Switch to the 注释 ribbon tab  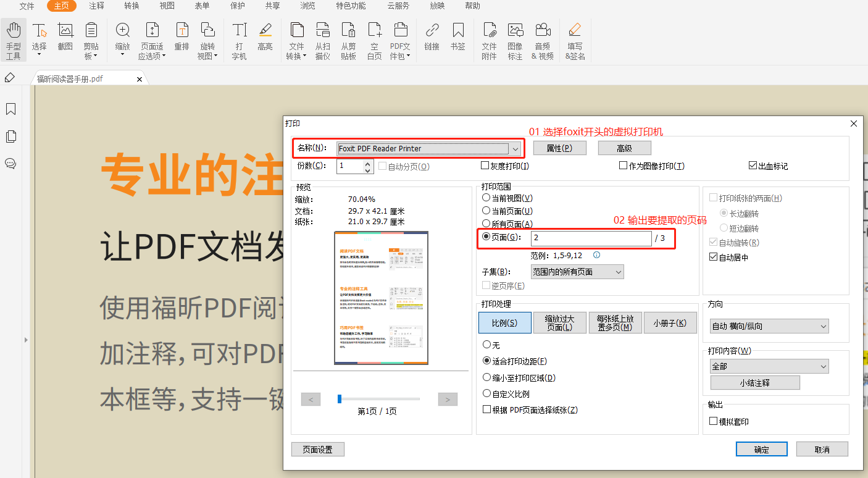click(96, 6)
